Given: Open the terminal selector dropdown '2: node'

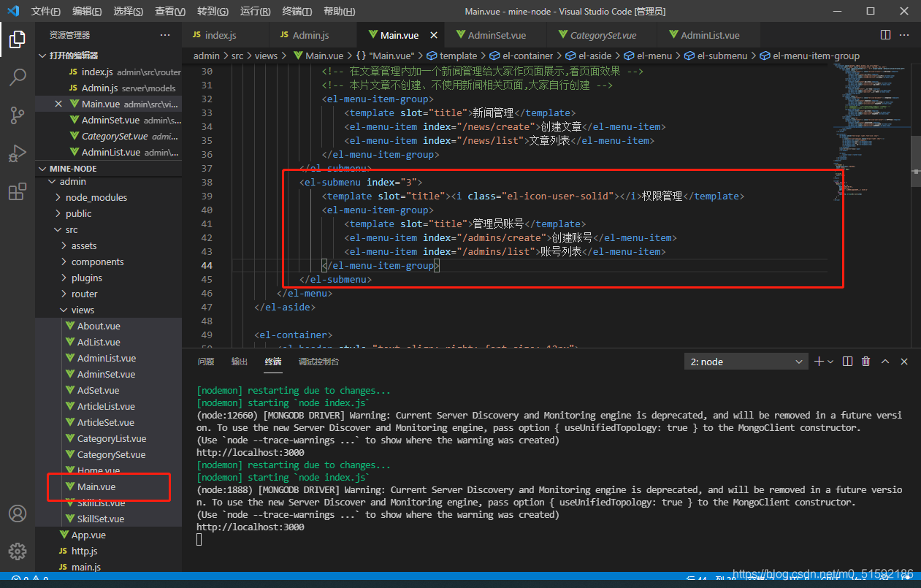Looking at the screenshot, I should 746,362.
